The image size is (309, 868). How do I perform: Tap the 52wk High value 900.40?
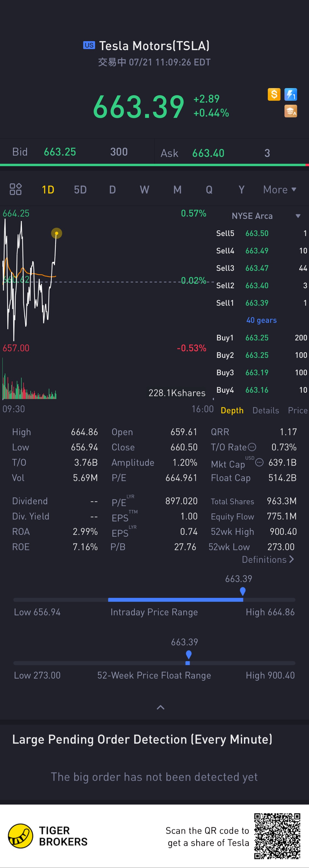[283, 532]
